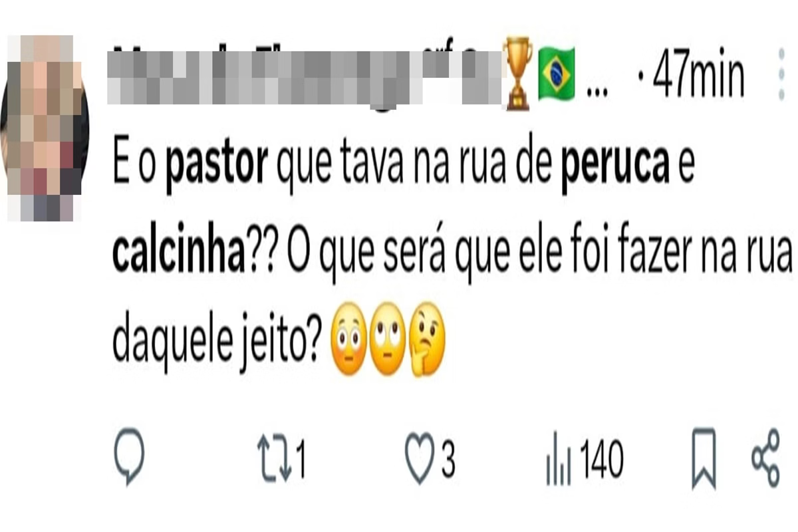The width and height of the screenshot is (798, 532).
Task: Click the 47min timestamp link
Action: 691,76
